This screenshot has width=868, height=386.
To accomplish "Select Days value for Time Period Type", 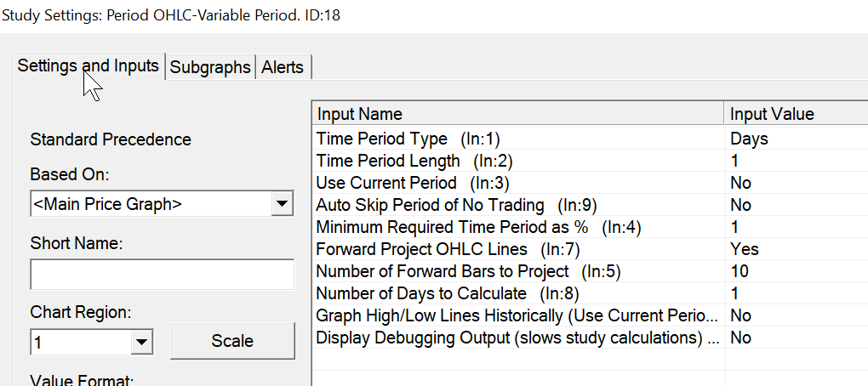I will 749,139.
